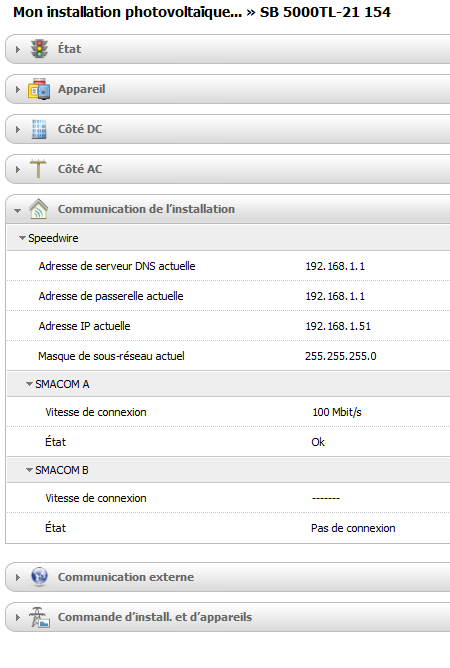450x668 pixels.
Task: Click the power pole Côté AC icon
Action: click(38, 169)
